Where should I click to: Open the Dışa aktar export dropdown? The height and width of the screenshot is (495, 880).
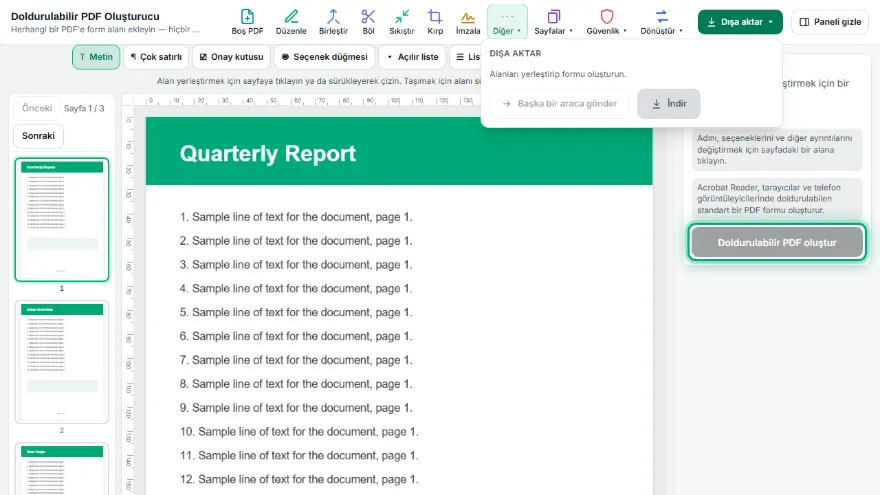tap(740, 22)
